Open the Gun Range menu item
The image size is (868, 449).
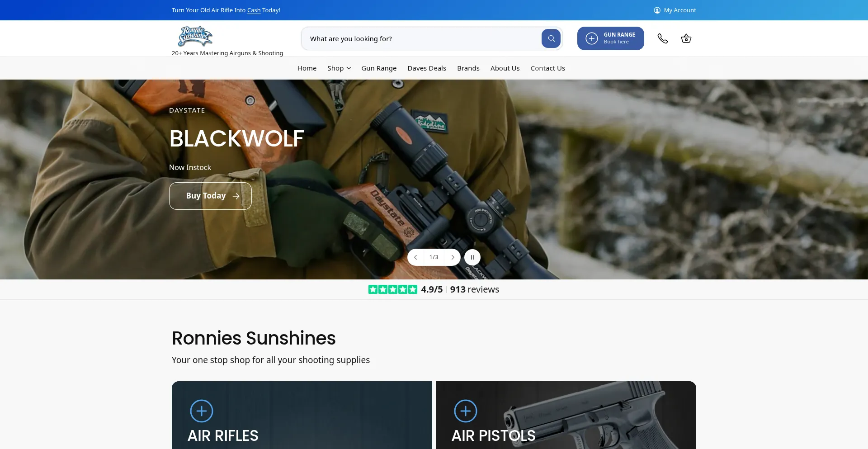(x=379, y=68)
